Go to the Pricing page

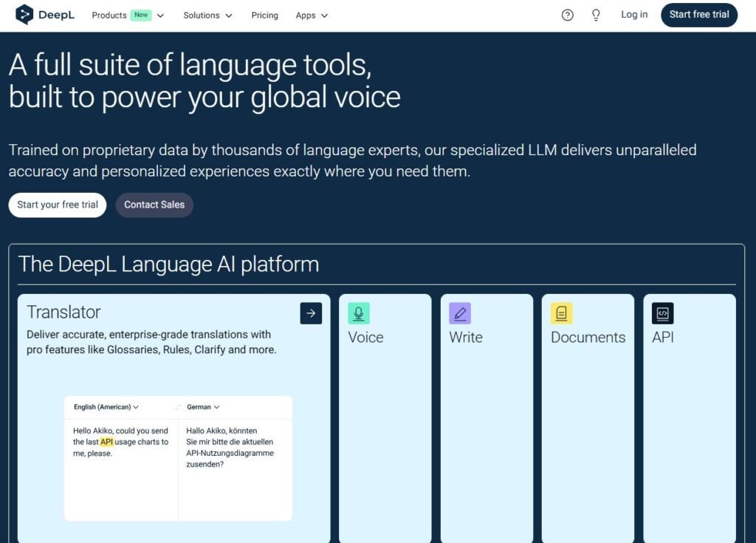[x=264, y=16]
